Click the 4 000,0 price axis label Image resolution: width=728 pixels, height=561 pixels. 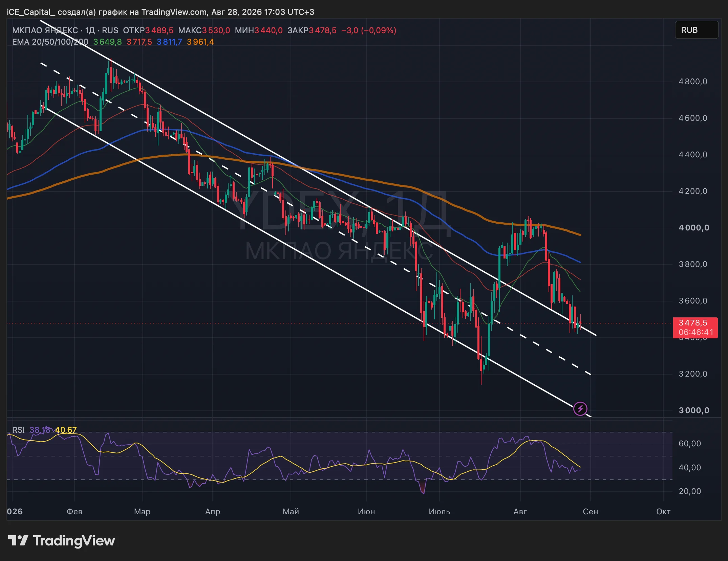tap(694, 228)
